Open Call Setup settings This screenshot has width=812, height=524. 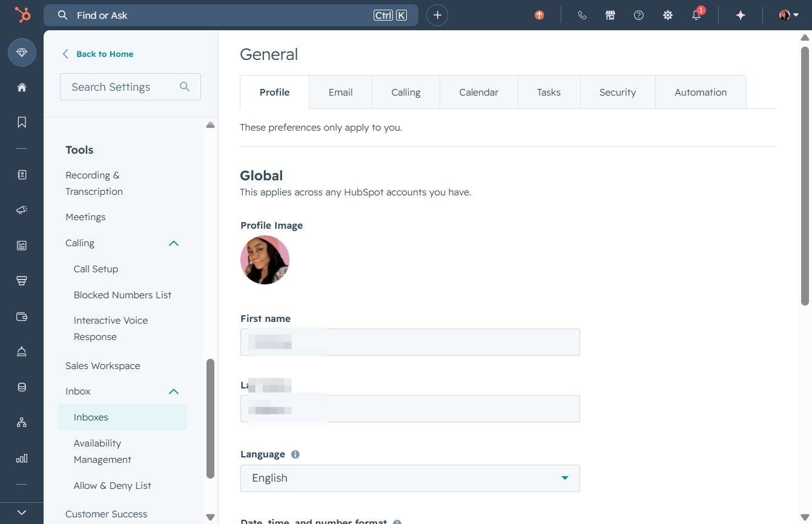(96, 269)
